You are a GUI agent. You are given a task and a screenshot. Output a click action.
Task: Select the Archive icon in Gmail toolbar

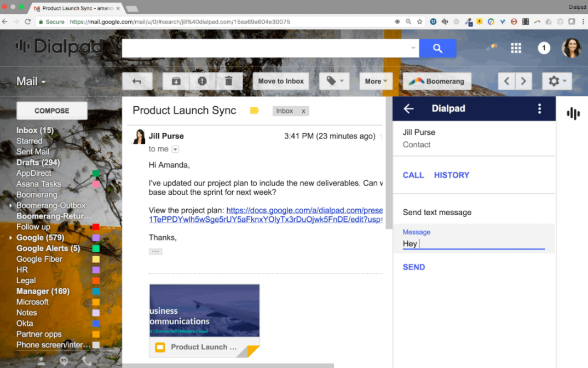(176, 81)
